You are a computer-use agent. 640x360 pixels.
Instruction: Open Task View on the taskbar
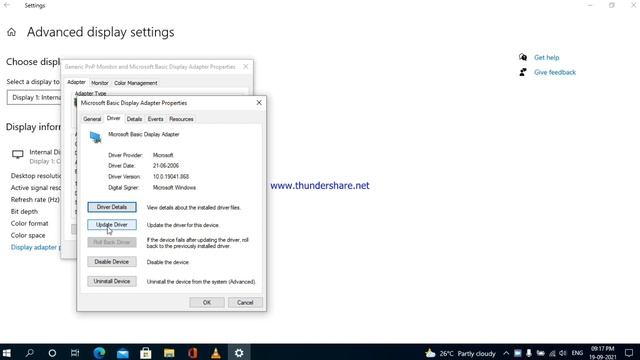point(75,353)
